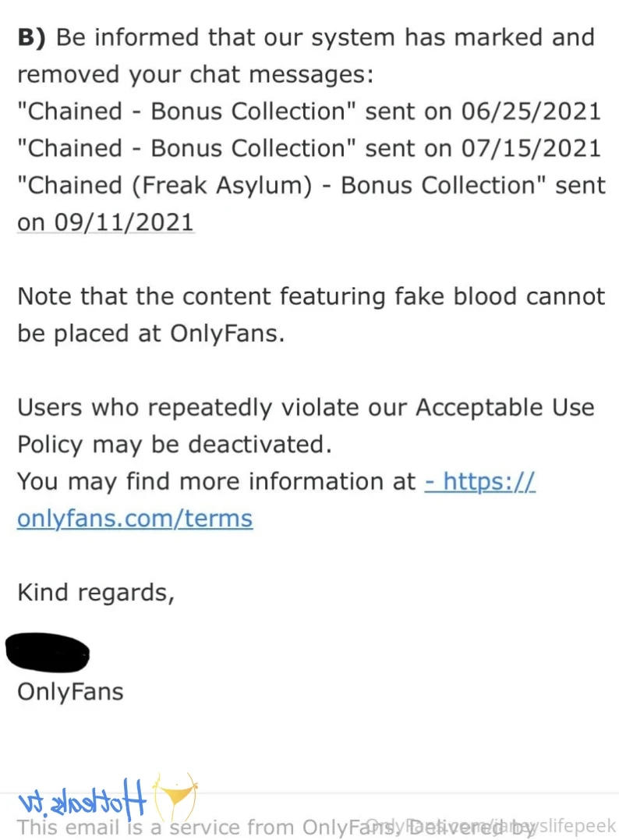Viewport: 619px width, 840px height.
Task: Click "be placed at OnlyFans." text
Action: [x=150, y=333]
